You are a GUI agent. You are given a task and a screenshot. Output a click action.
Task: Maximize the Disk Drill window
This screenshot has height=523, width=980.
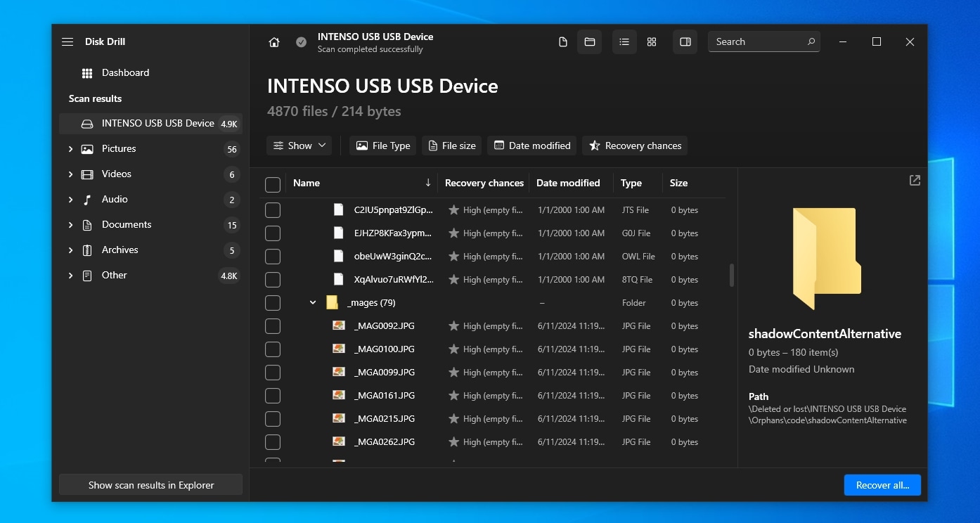877,42
